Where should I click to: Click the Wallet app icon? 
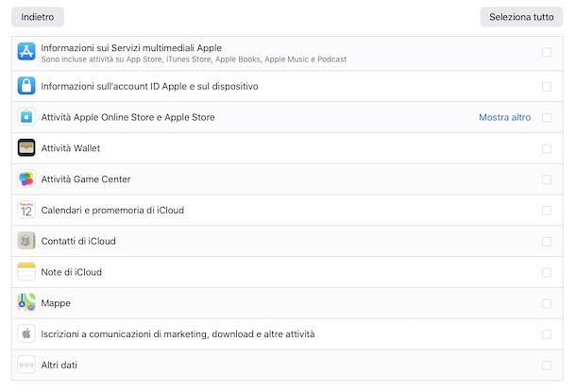click(x=26, y=147)
